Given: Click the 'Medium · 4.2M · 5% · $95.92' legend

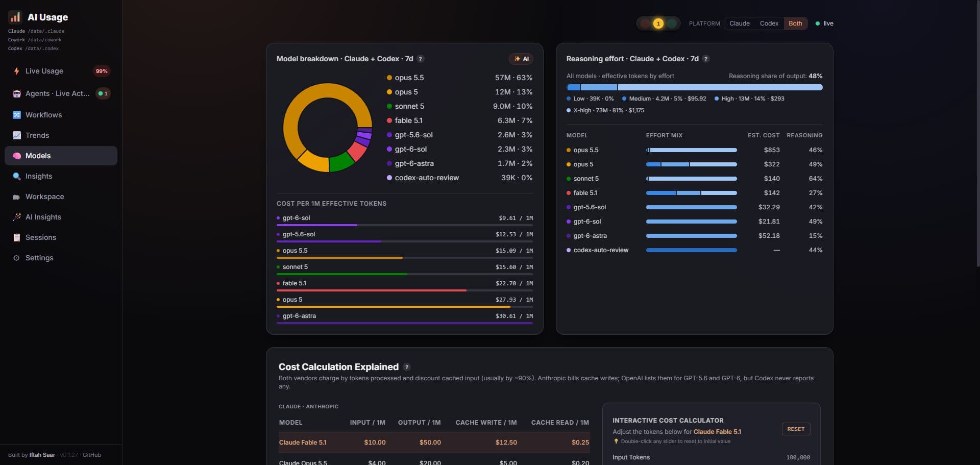Looking at the screenshot, I should coord(664,99).
